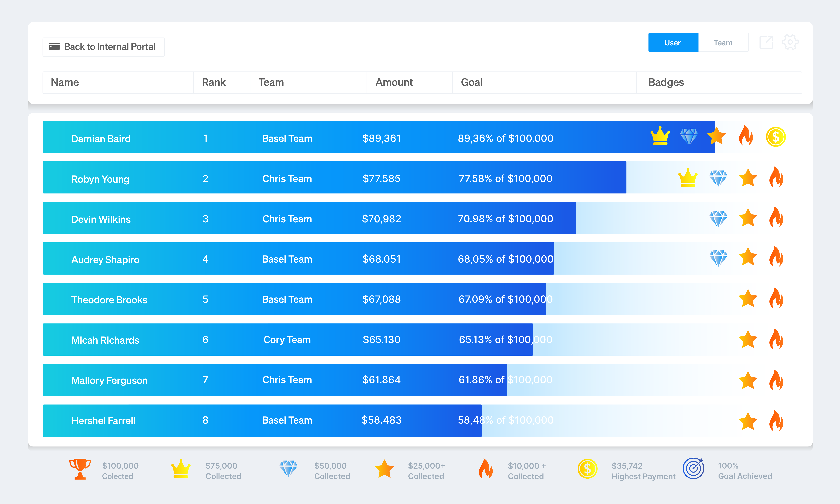
Task: Click the crown badge on Damian Baird's row
Action: tap(660, 136)
